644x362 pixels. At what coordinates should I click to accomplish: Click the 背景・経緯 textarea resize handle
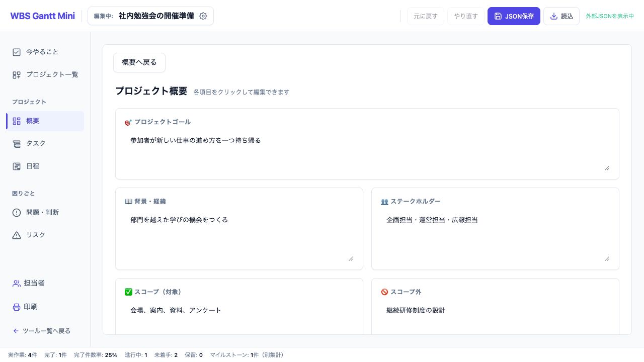coord(351,258)
